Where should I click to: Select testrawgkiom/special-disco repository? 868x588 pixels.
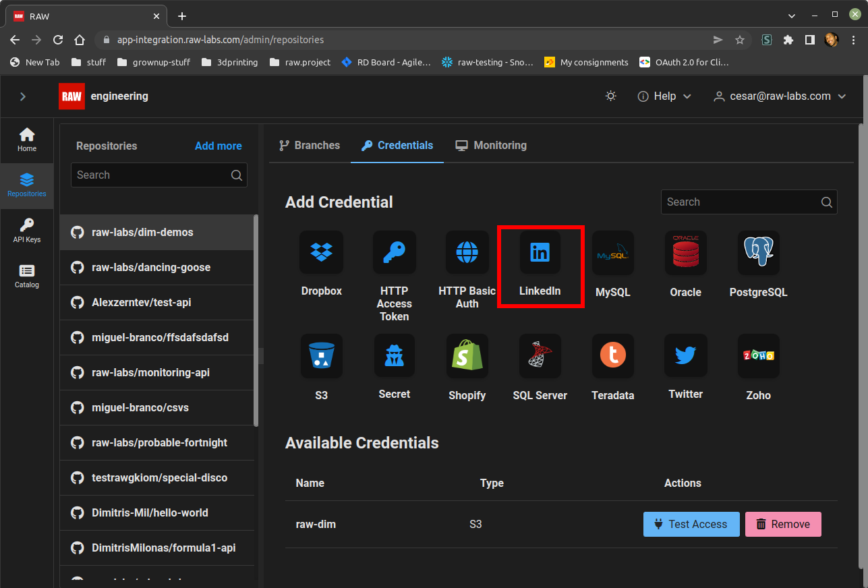click(x=157, y=477)
